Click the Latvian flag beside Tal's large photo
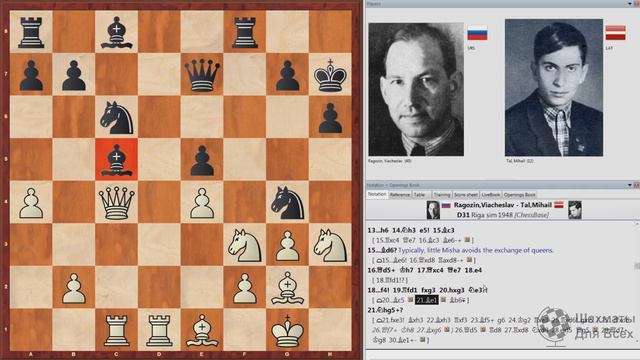The image size is (640, 360). pyautogui.click(x=615, y=33)
